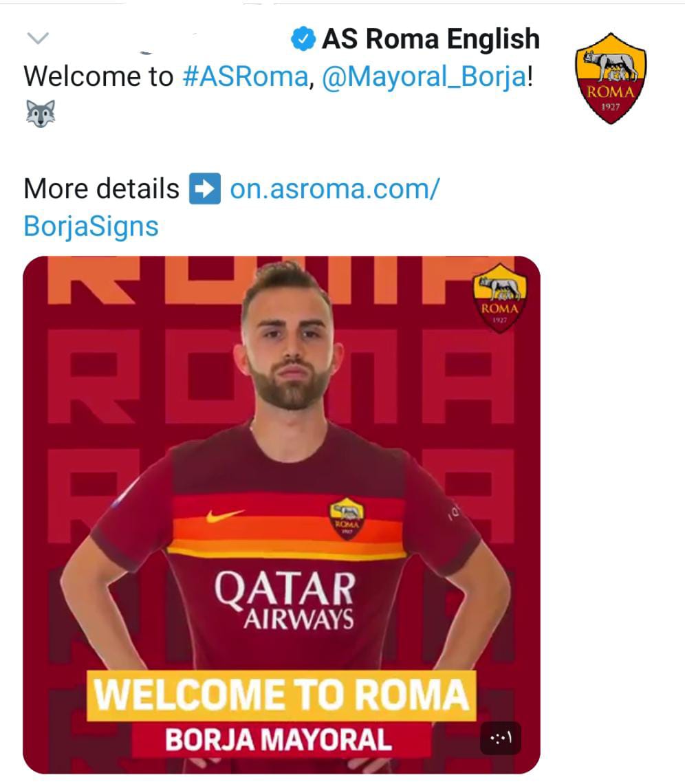Click the "More details" tweet text
The width and height of the screenshot is (685, 784).
(102, 188)
